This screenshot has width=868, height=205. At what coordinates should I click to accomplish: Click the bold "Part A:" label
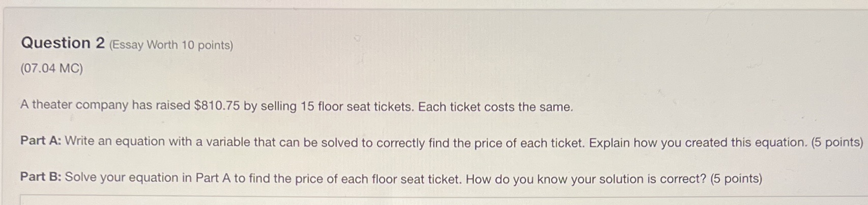tap(41, 141)
